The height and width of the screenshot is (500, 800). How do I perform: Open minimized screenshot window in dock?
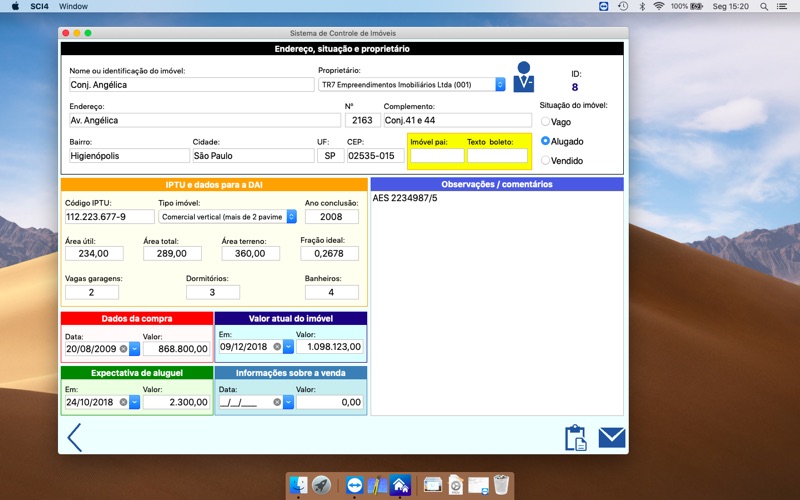(x=433, y=485)
